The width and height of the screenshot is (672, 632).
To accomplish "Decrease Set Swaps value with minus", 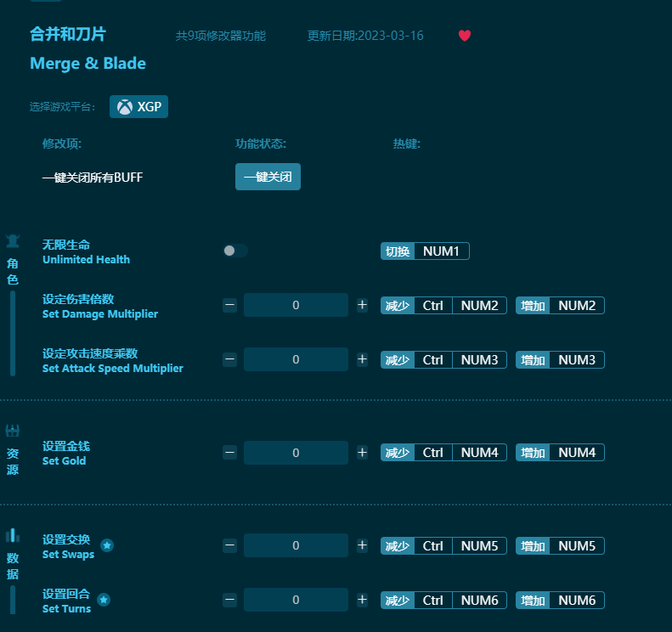I will coord(229,545).
